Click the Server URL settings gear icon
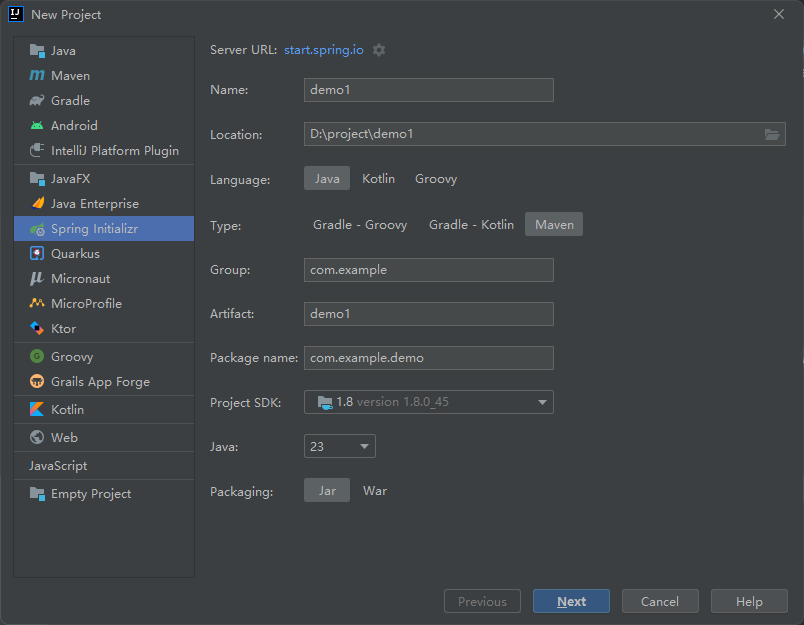804x625 pixels. (379, 50)
